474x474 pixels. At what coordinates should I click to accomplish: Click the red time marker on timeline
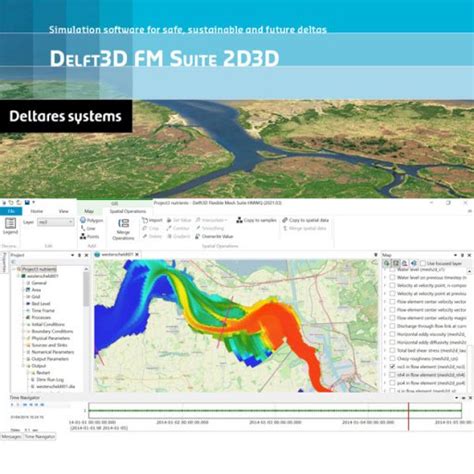(408, 416)
